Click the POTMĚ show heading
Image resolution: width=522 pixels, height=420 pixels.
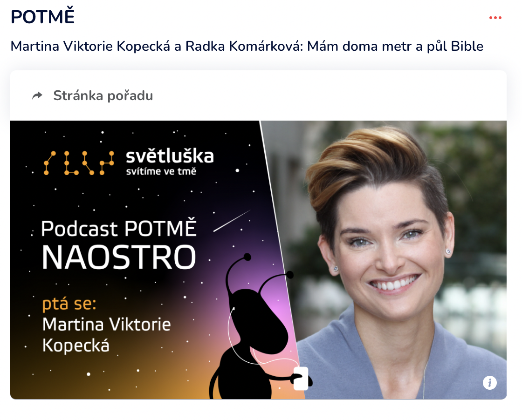pyautogui.click(x=42, y=17)
